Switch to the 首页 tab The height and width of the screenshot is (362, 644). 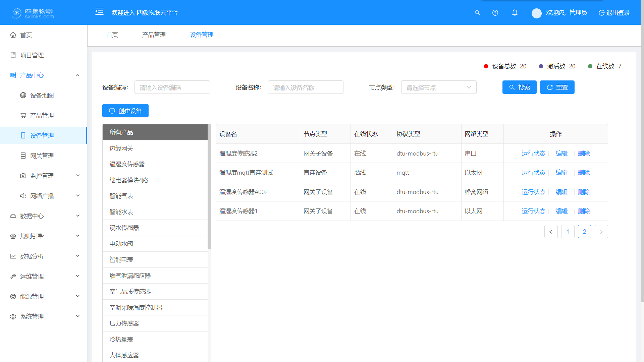click(112, 35)
